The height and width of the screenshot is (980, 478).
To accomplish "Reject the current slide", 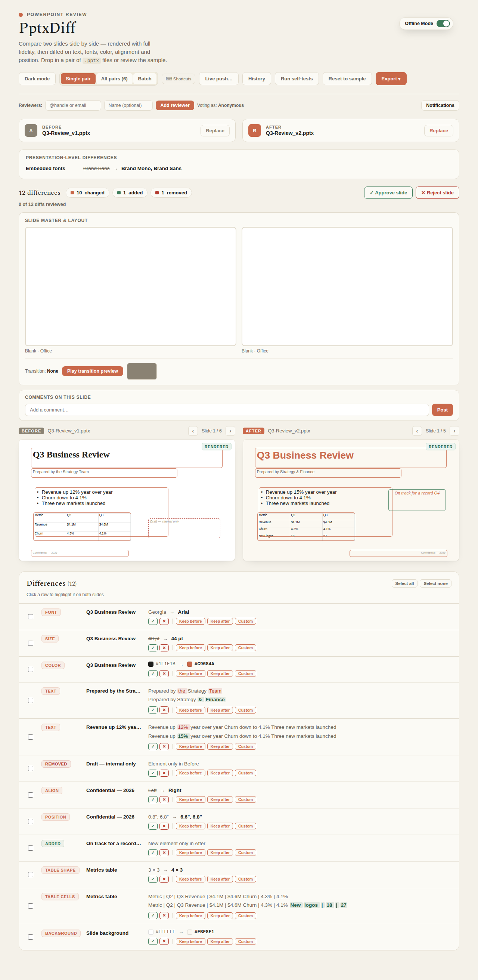I will (437, 193).
